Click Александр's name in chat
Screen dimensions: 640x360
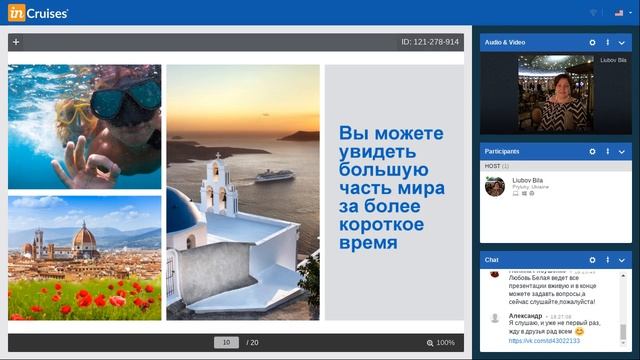(x=525, y=316)
